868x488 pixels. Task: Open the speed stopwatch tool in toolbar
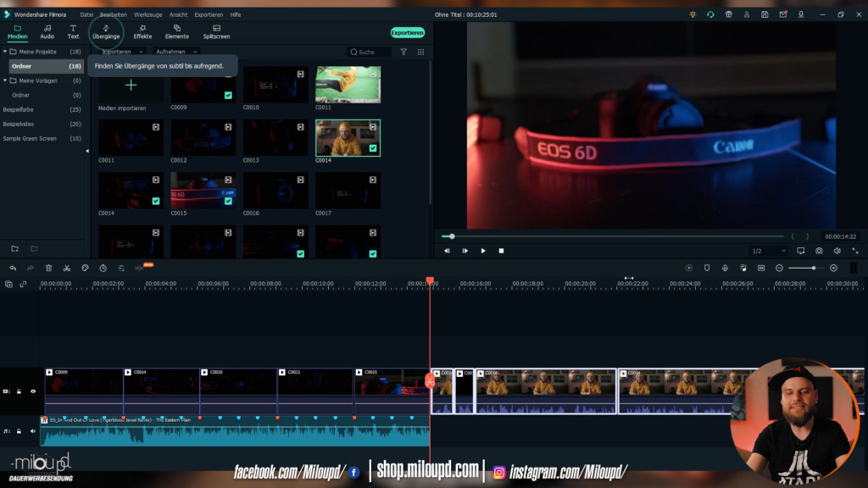click(x=103, y=268)
